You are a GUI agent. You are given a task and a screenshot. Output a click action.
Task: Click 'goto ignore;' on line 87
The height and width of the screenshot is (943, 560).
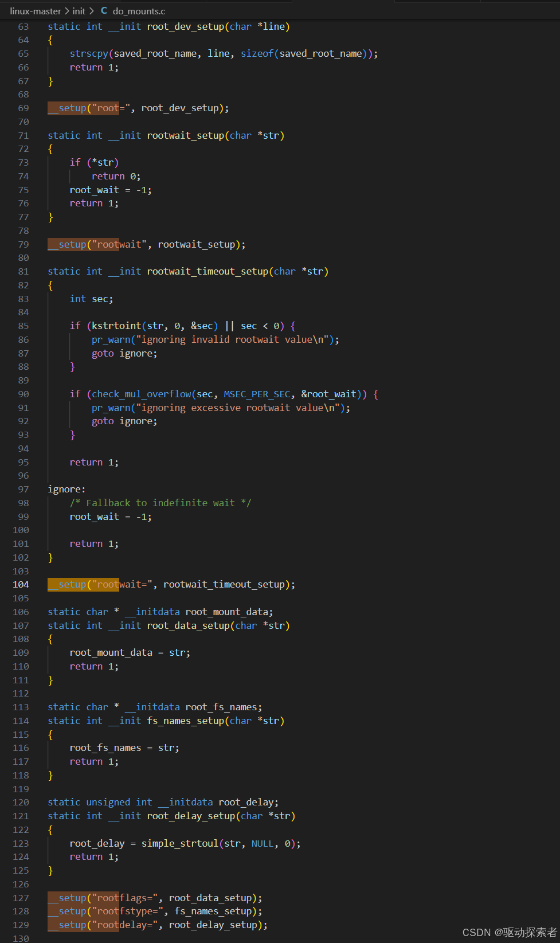coord(124,353)
